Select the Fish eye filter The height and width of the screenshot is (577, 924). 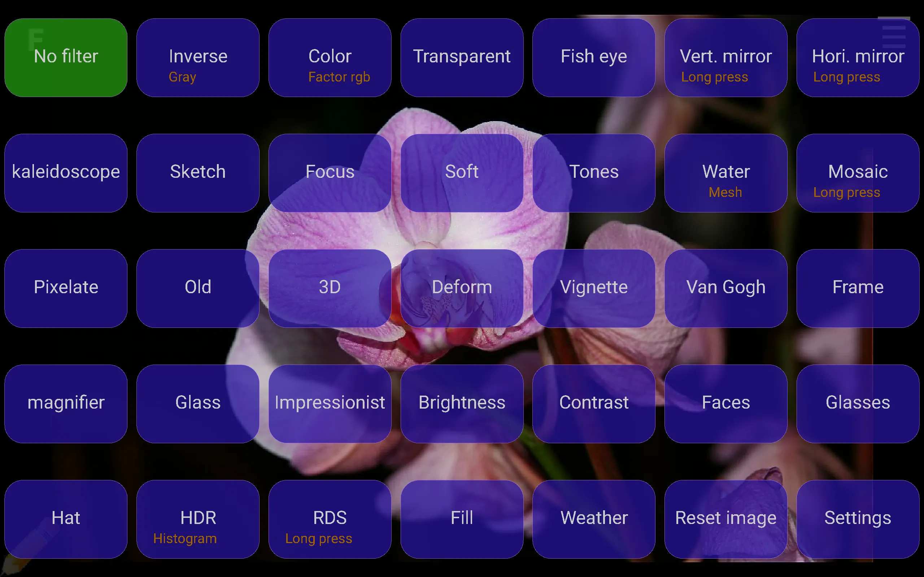click(594, 56)
